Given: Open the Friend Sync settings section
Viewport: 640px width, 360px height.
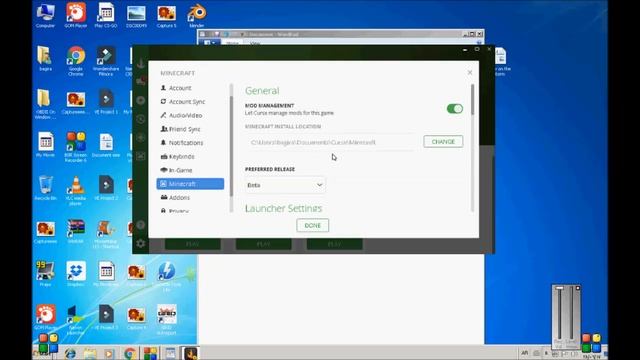Looking at the screenshot, I should click(x=190, y=129).
